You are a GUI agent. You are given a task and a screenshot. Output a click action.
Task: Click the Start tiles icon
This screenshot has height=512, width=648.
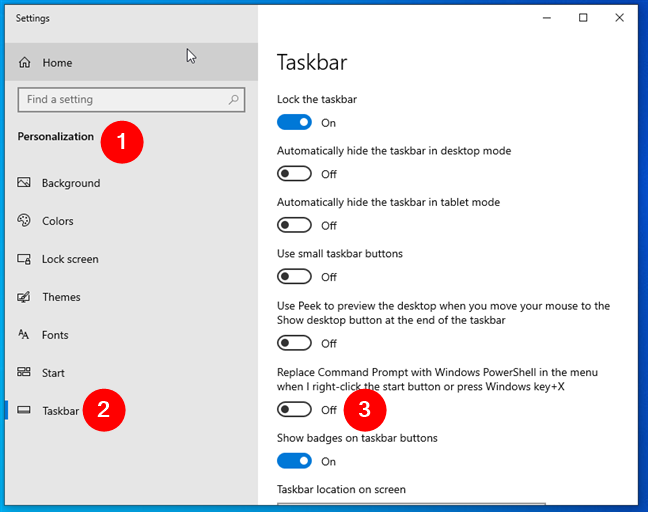coord(24,372)
